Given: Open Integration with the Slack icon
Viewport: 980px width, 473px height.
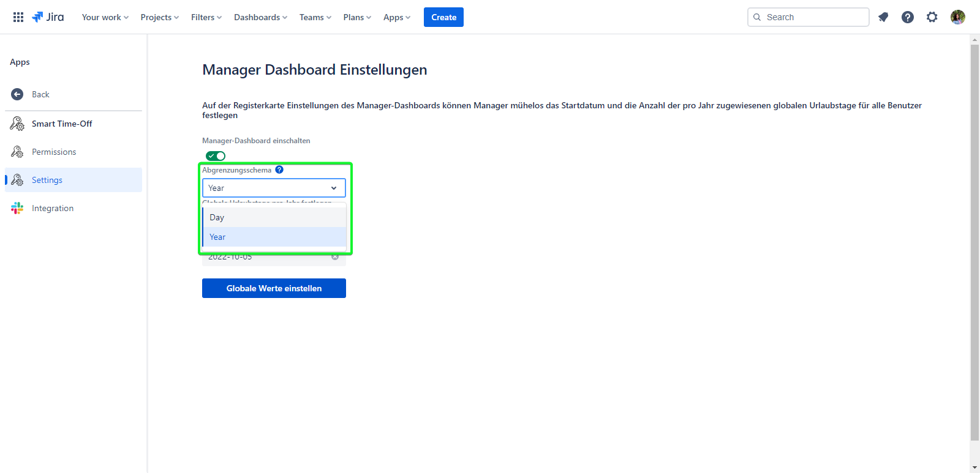Looking at the screenshot, I should coord(52,208).
